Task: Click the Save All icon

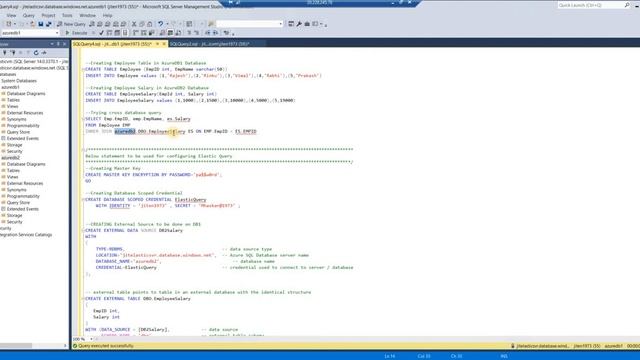Action: (x=49, y=24)
